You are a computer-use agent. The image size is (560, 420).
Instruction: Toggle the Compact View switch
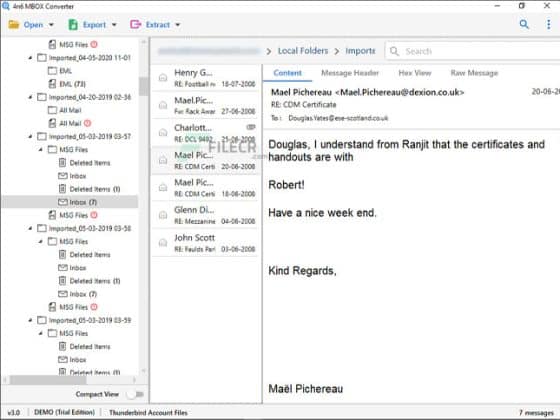pos(136,394)
